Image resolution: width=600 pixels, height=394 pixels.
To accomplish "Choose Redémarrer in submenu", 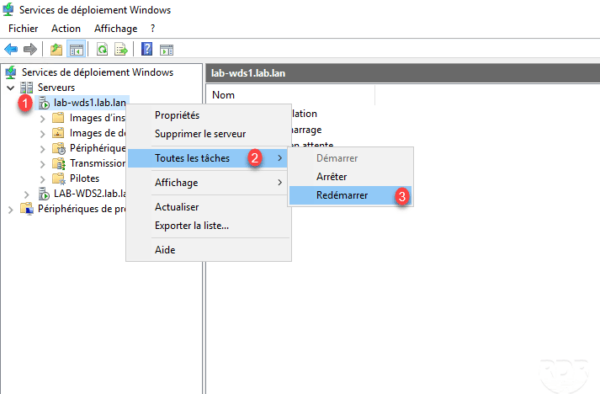I will click(x=350, y=195).
